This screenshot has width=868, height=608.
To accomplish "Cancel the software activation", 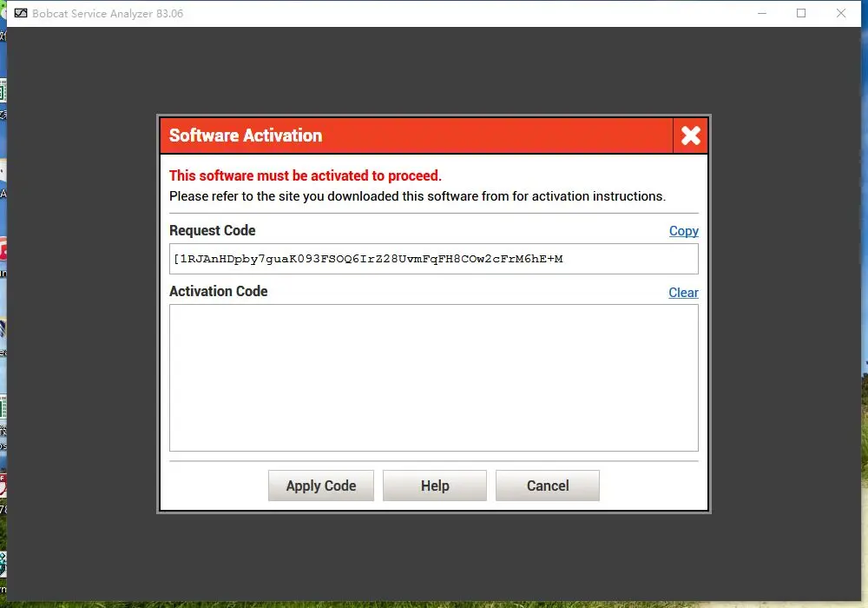I will coord(548,486).
